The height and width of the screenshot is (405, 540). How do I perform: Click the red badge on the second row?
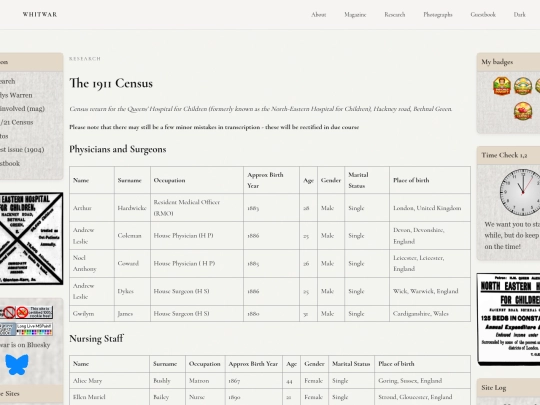pyautogui.click(x=523, y=111)
